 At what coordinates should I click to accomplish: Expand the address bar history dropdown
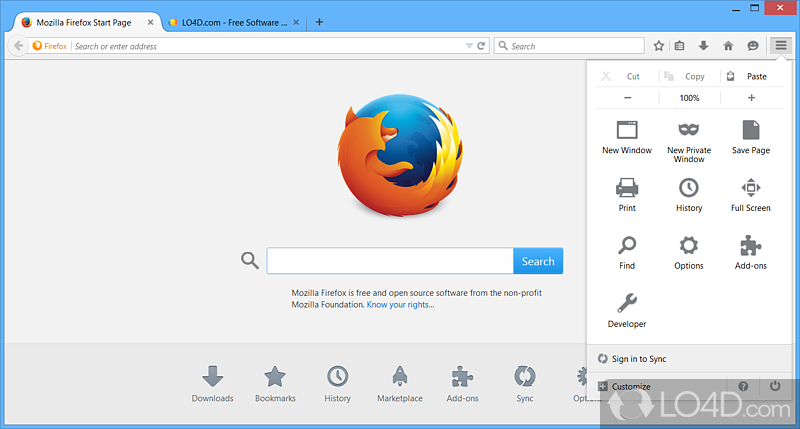[x=469, y=46]
